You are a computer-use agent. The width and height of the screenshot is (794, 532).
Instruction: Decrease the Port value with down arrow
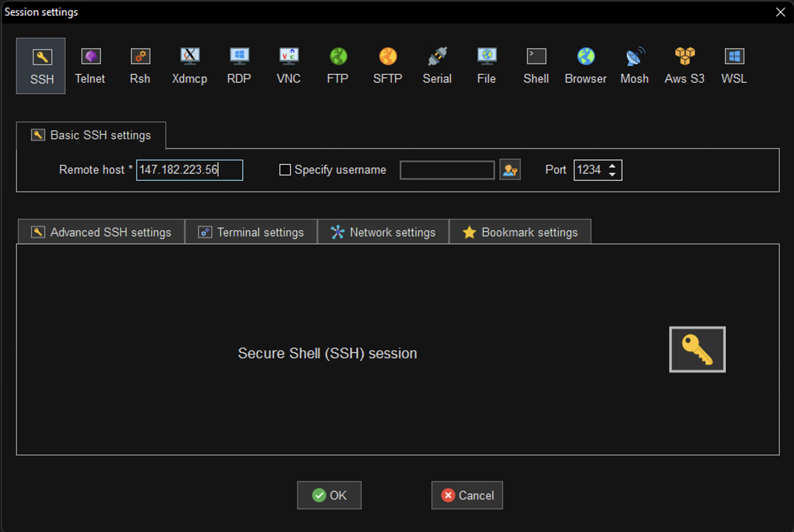point(612,174)
